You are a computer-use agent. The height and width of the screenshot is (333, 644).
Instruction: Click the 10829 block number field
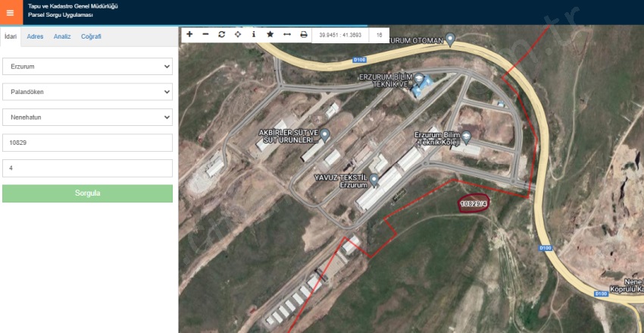88,143
